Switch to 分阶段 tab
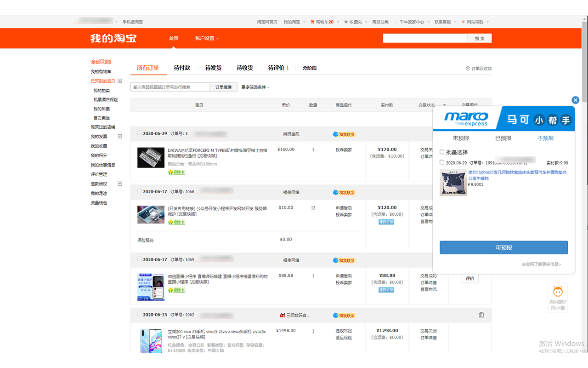 (310, 68)
